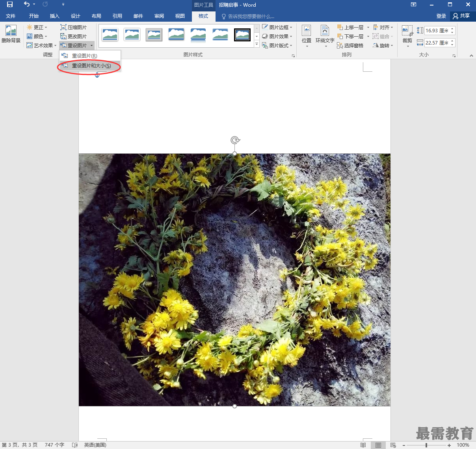The height and width of the screenshot is (449, 476).
Task: Choose 重设图片和大小(S) from the dropdown menu
Action: coord(90,66)
